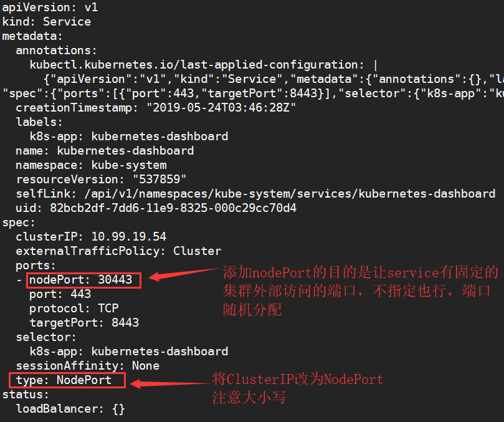Click the red ClusterIP-to-NodePort annotation text

click(x=298, y=388)
